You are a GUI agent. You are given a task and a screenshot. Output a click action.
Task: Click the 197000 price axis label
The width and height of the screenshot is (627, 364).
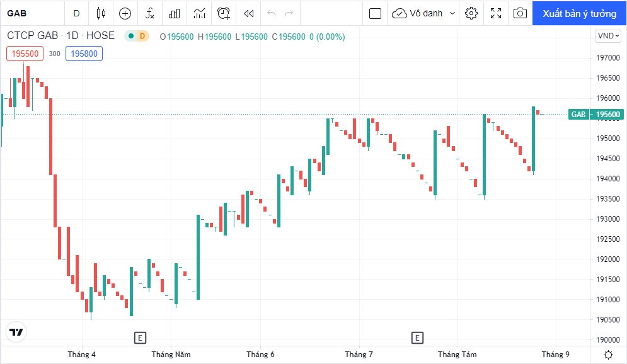tap(608, 57)
